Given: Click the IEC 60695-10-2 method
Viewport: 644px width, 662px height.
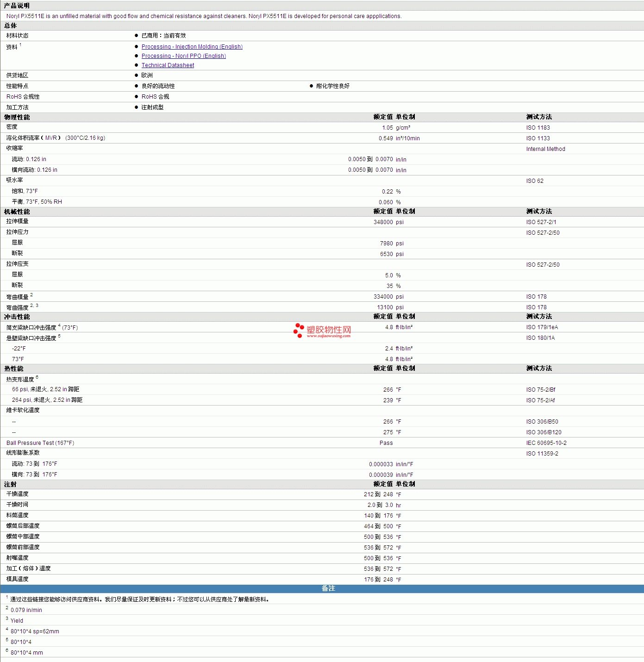Looking at the screenshot, I should pyautogui.click(x=546, y=443).
